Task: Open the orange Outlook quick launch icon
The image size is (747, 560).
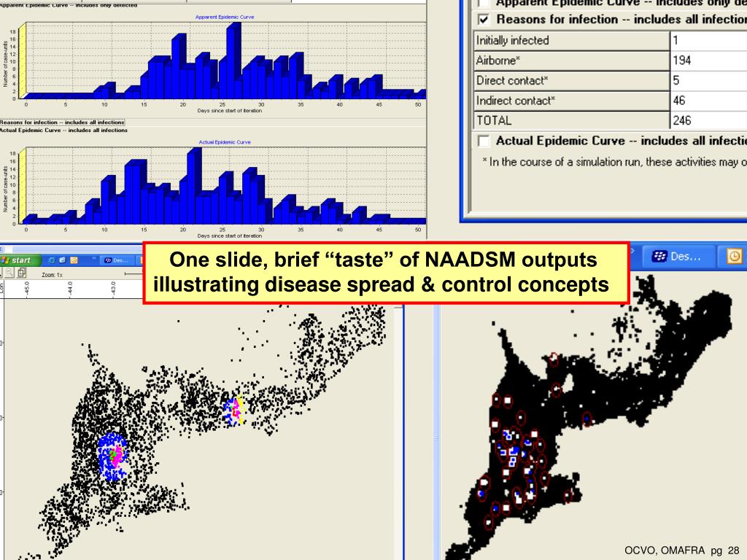Action: (74, 260)
